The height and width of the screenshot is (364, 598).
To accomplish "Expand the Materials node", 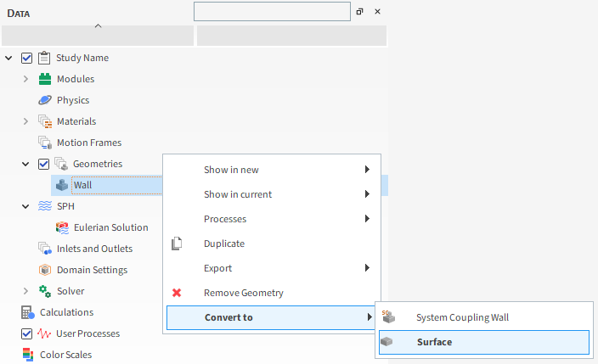I will pos(25,121).
